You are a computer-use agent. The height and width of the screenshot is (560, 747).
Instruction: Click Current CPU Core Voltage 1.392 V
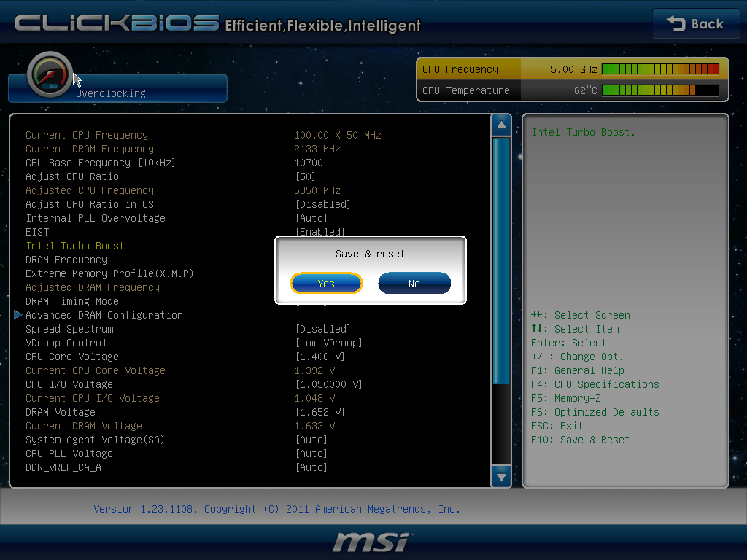pyautogui.click(x=314, y=370)
